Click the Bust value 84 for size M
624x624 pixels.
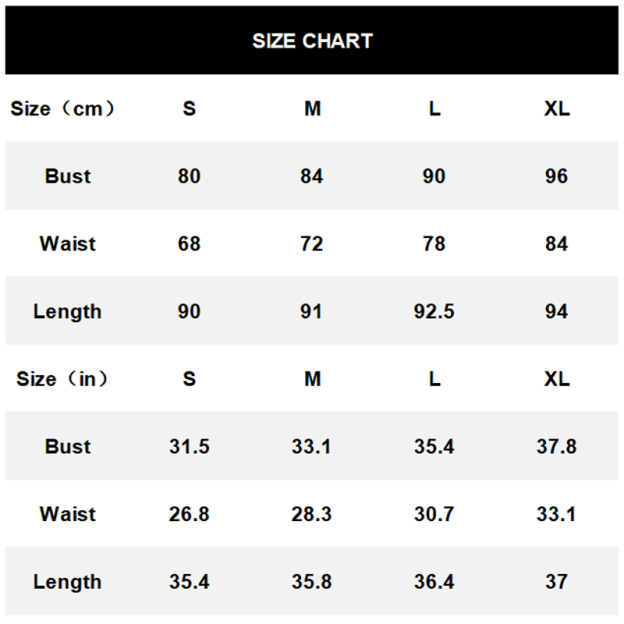(x=312, y=176)
